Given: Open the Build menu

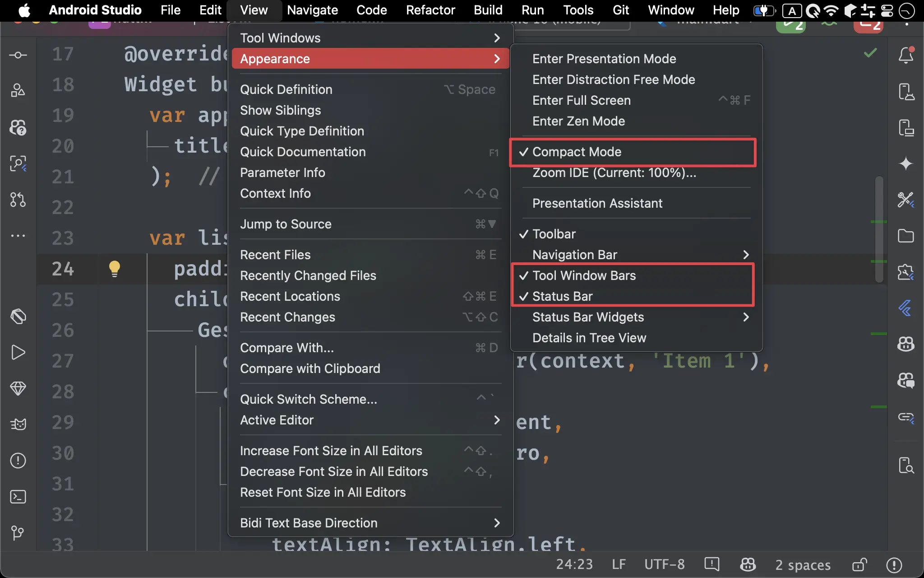Looking at the screenshot, I should tap(488, 10).
